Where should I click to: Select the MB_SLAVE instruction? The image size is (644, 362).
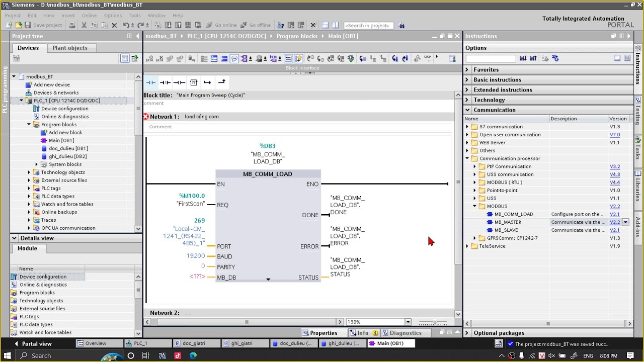tap(506, 230)
